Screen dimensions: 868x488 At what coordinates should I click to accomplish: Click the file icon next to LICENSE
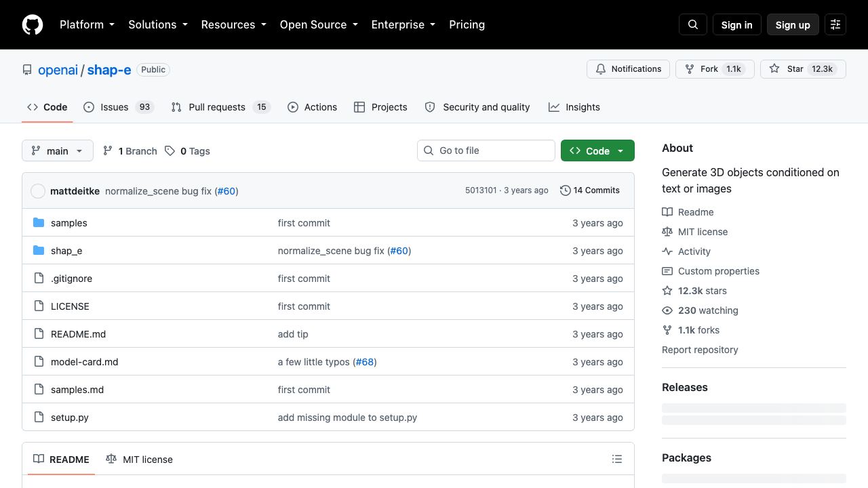point(39,306)
